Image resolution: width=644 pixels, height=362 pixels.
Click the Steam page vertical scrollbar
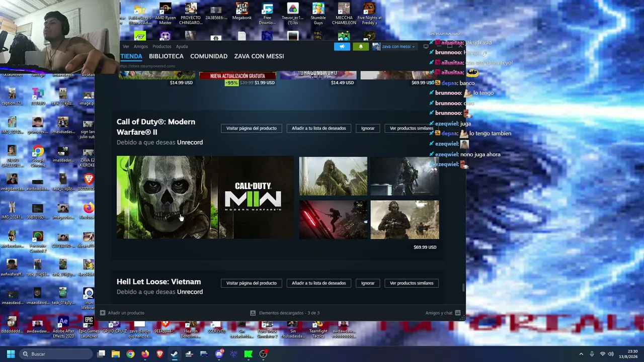click(x=463, y=288)
